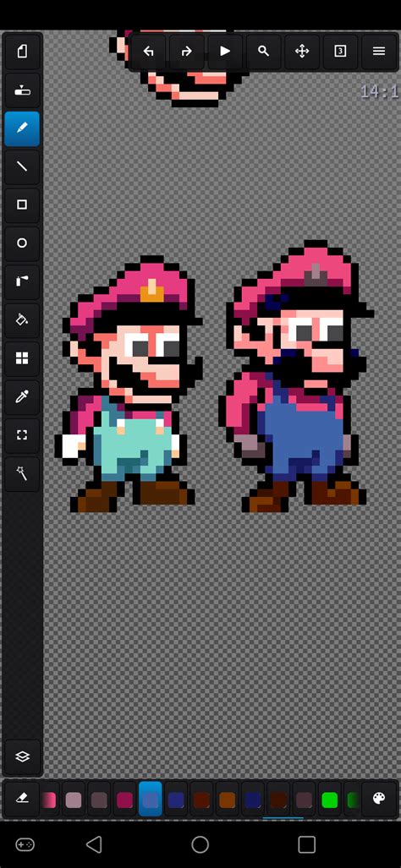This screenshot has width=401, height=868.
Task: Select the Eyedropper color picker tool
Action: coord(22,397)
